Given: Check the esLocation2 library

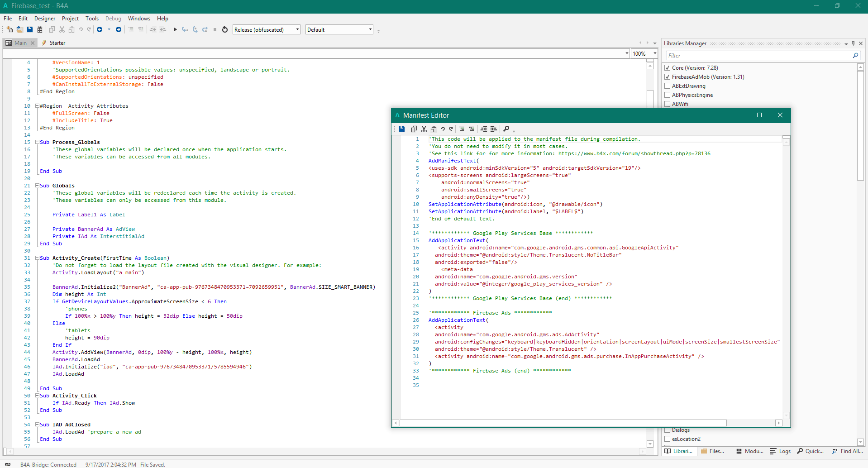Looking at the screenshot, I should pyautogui.click(x=667, y=439).
